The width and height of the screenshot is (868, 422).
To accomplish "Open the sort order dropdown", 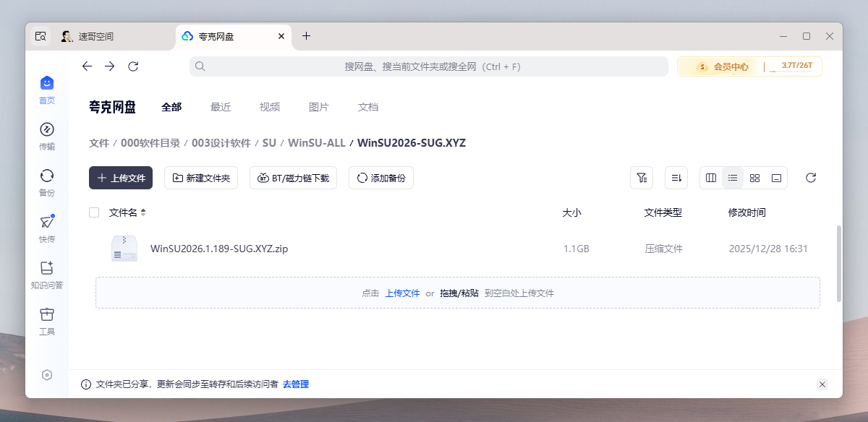I will (676, 178).
